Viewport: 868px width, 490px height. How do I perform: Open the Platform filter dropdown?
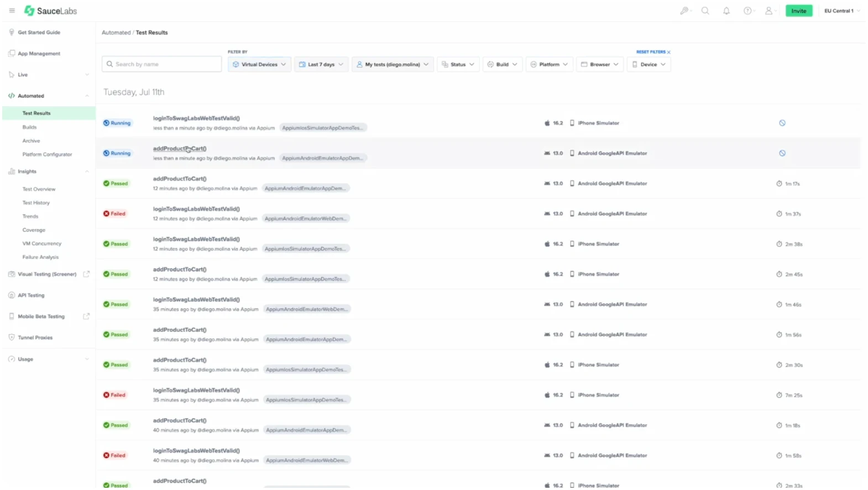click(x=550, y=64)
